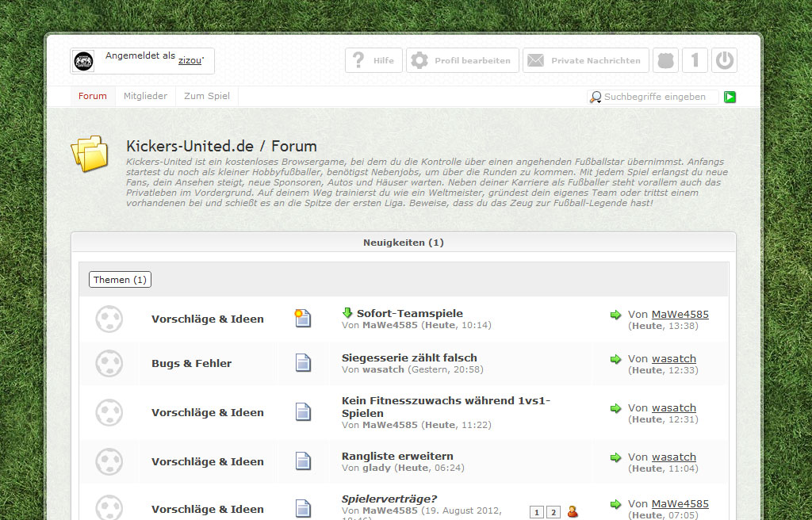The image size is (812, 520).
Task: Go to last post arrow for Siegesserie zählt falsch
Action: point(615,359)
